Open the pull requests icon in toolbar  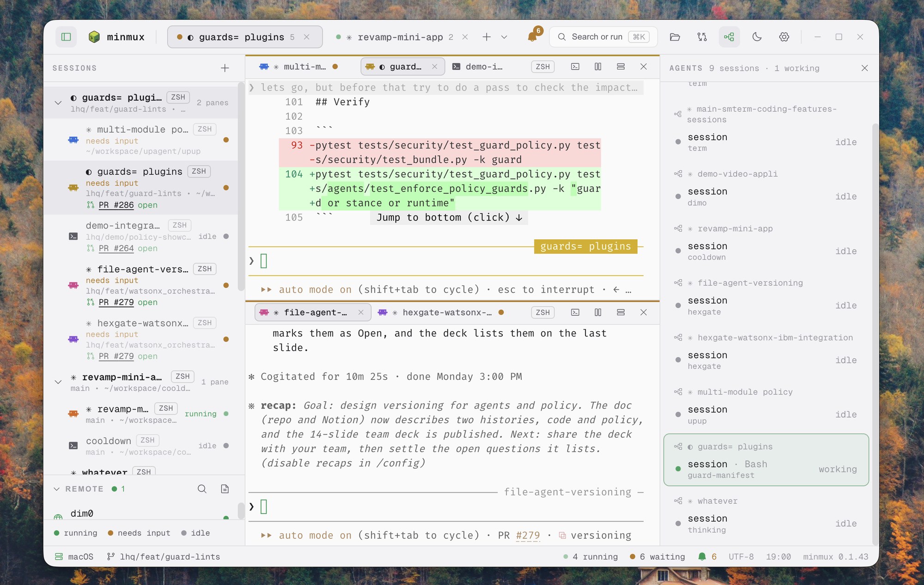tap(702, 37)
